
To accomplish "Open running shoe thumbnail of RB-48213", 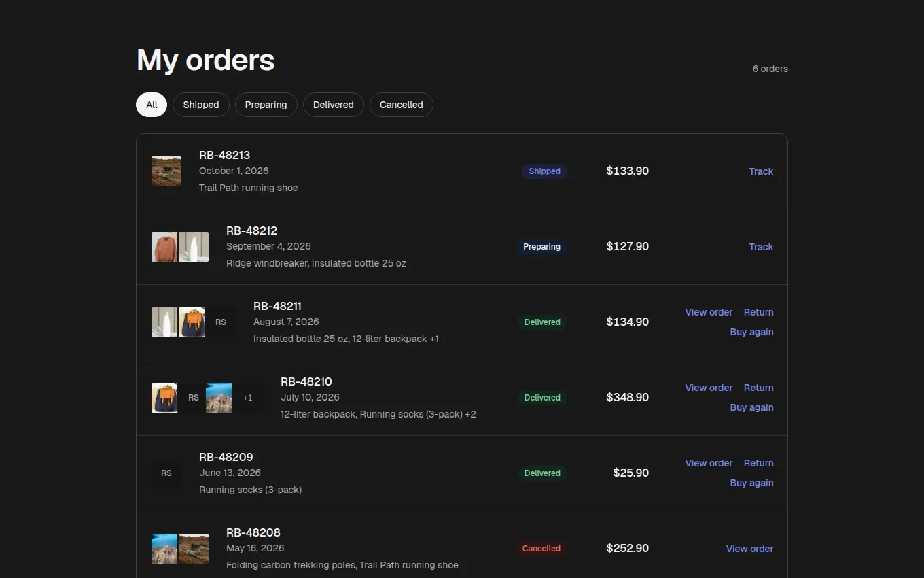I will pos(166,171).
